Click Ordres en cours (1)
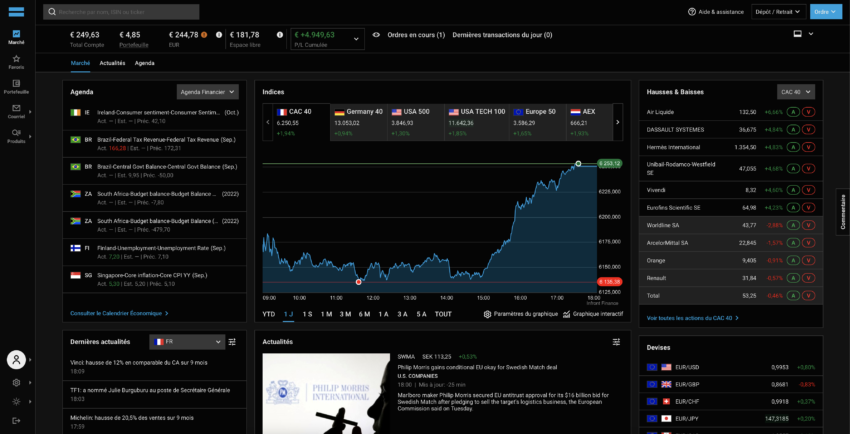Screen dimensions: 850x434 click(x=416, y=35)
